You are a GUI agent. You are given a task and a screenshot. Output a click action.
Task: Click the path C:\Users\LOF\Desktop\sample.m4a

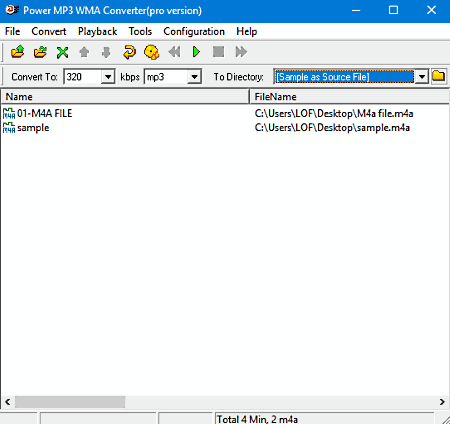(332, 128)
